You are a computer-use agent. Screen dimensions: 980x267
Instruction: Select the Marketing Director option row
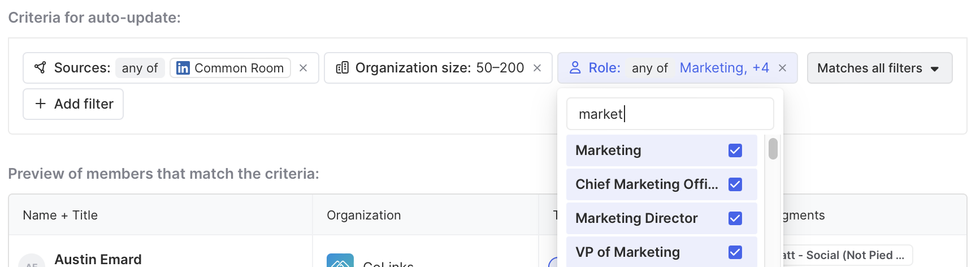point(636,218)
